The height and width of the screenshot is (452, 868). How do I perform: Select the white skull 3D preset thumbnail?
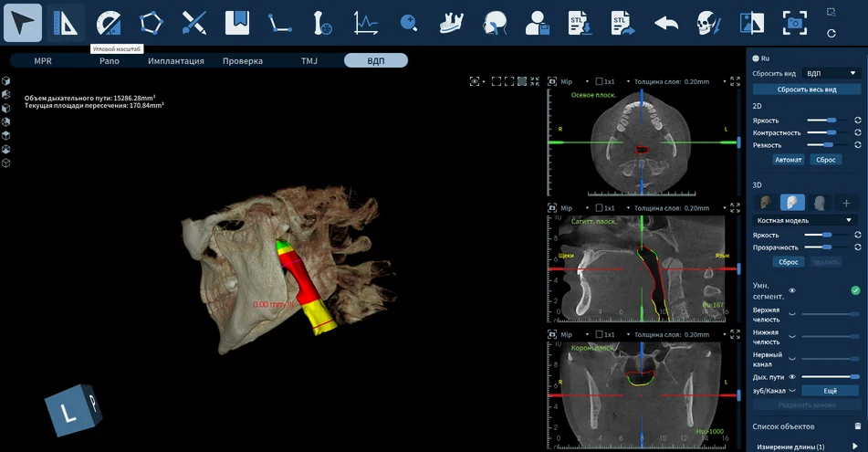point(793,202)
